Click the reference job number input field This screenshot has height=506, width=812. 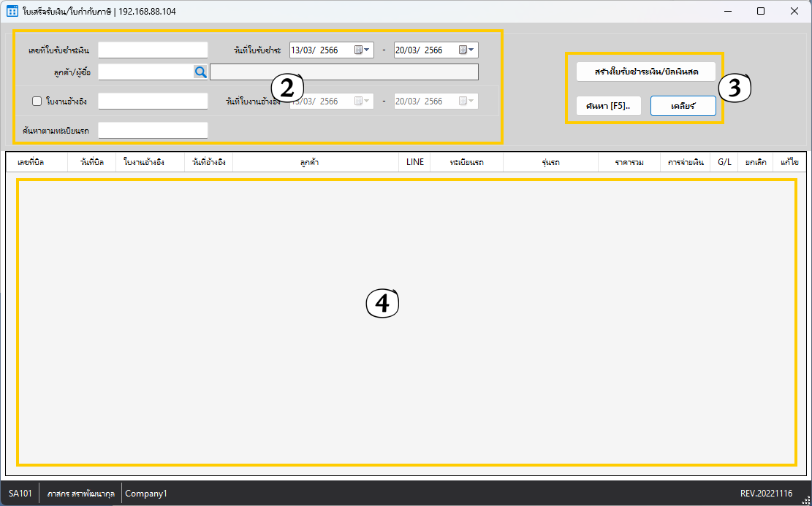(153, 101)
